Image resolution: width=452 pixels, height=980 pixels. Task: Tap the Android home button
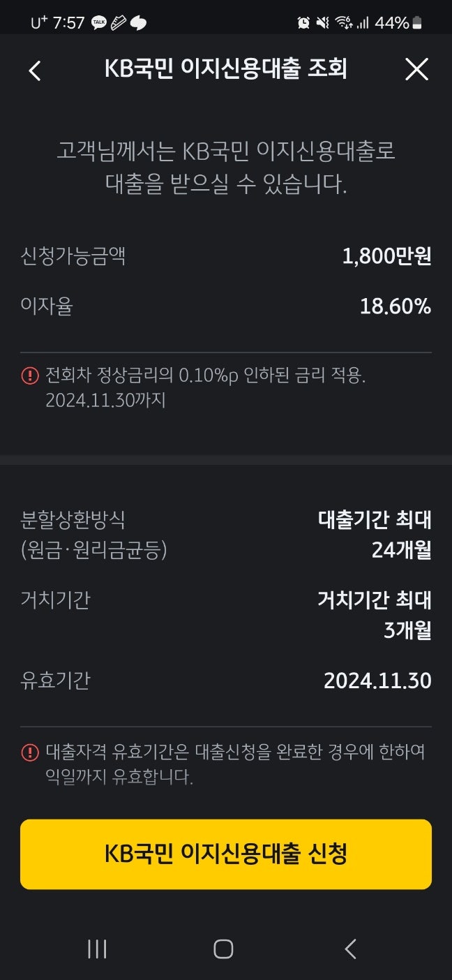(225, 949)
